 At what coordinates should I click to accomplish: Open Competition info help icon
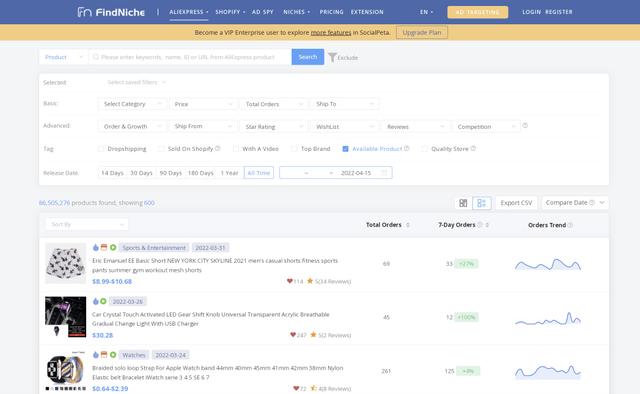525,126
